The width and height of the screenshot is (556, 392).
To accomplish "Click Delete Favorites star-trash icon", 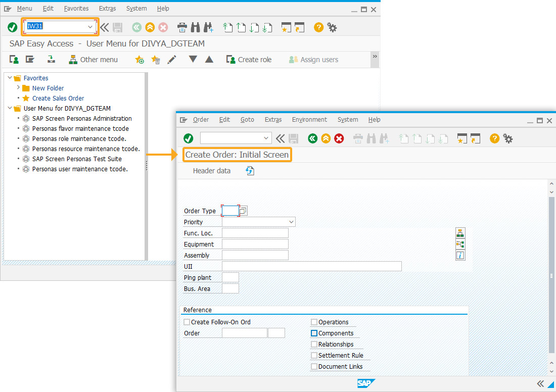I will point(156,60).
